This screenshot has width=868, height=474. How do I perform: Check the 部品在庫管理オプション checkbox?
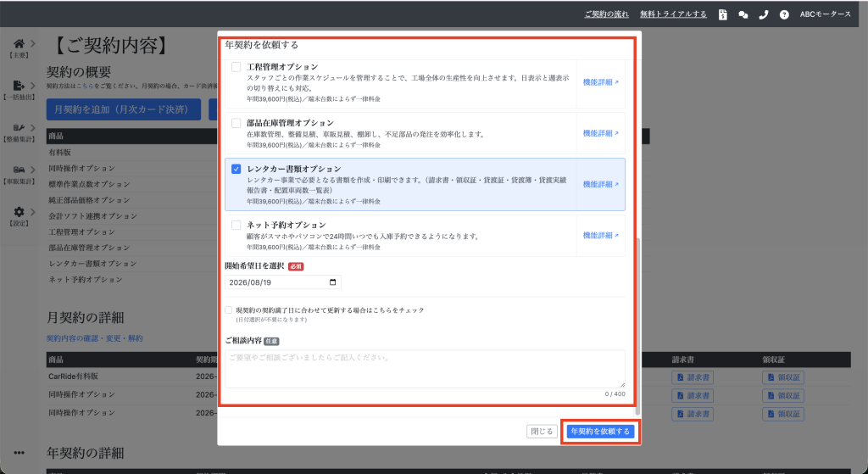236,123
